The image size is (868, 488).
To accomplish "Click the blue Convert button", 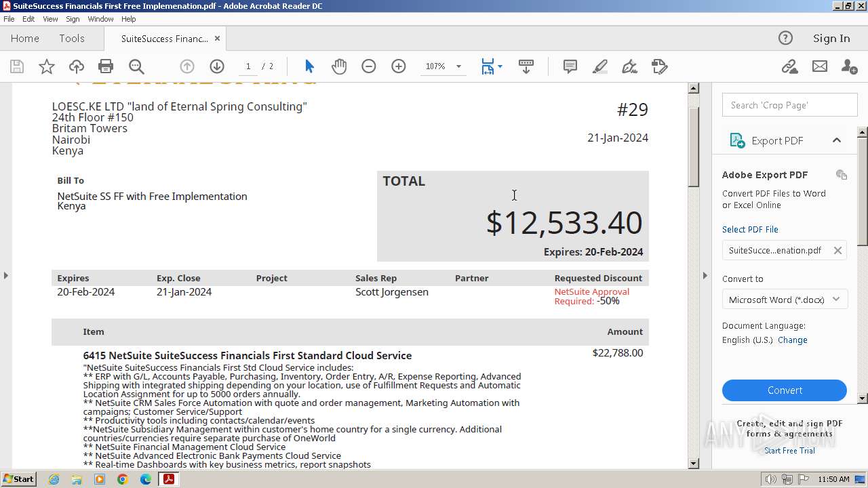I will click(x=785, y=390).
